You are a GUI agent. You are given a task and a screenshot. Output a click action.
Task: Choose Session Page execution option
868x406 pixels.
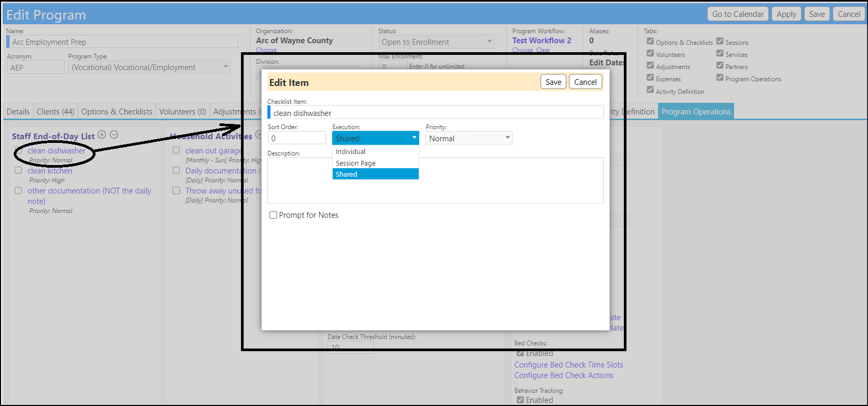click(375, 163)
